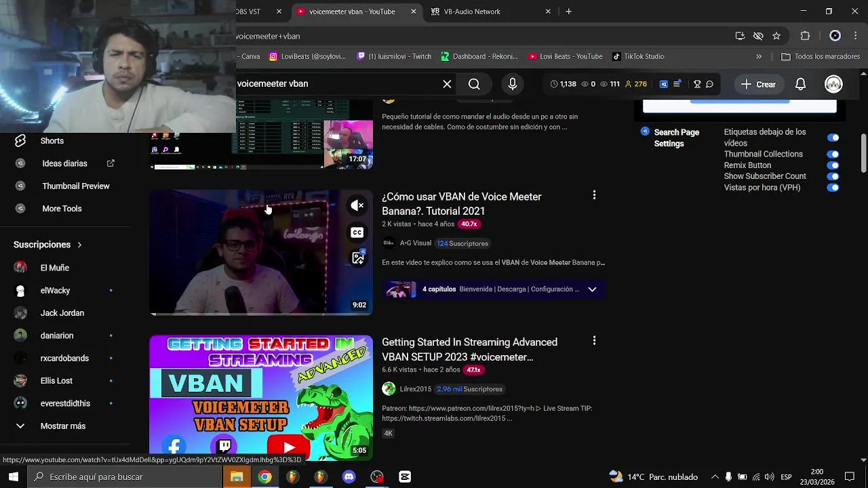
Task: Open the A+G Visual channel link
Action: tap(415, 243)
